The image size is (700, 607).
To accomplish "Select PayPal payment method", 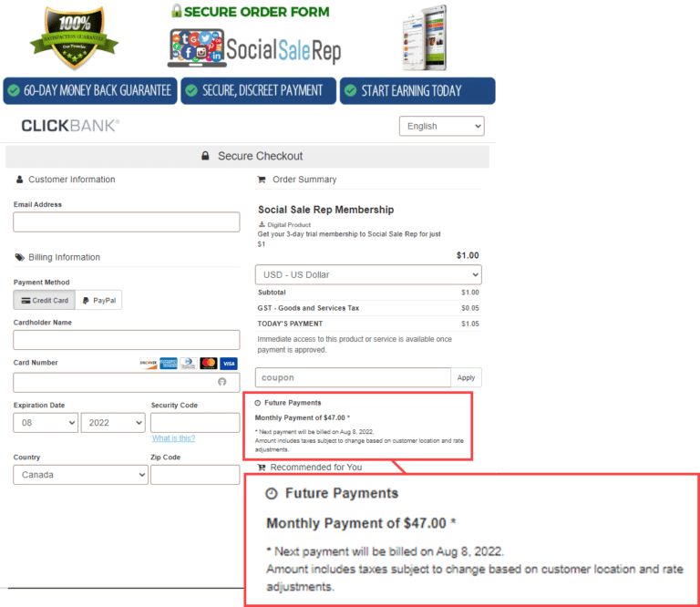I will [98, 300].
